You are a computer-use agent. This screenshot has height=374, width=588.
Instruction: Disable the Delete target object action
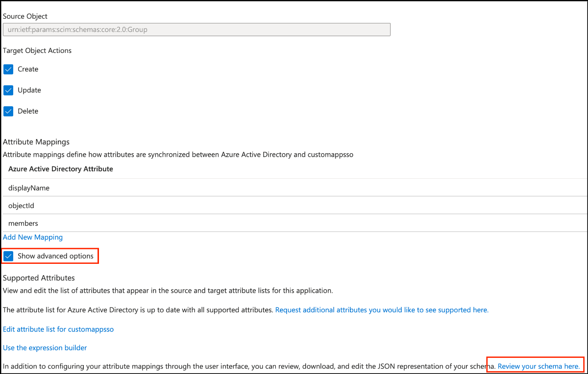8,112
